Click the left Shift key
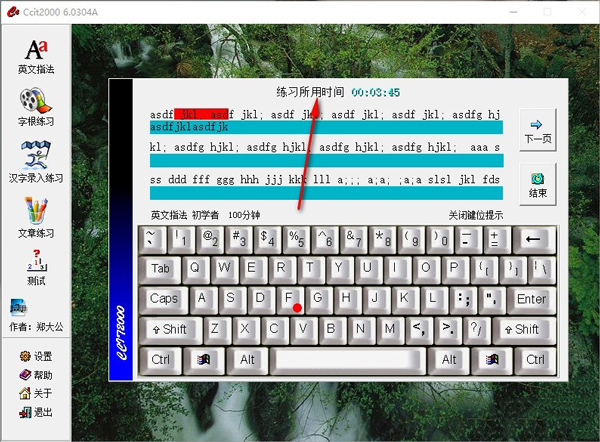The width and height of the screenshot is (600, 442). point(170,330)
